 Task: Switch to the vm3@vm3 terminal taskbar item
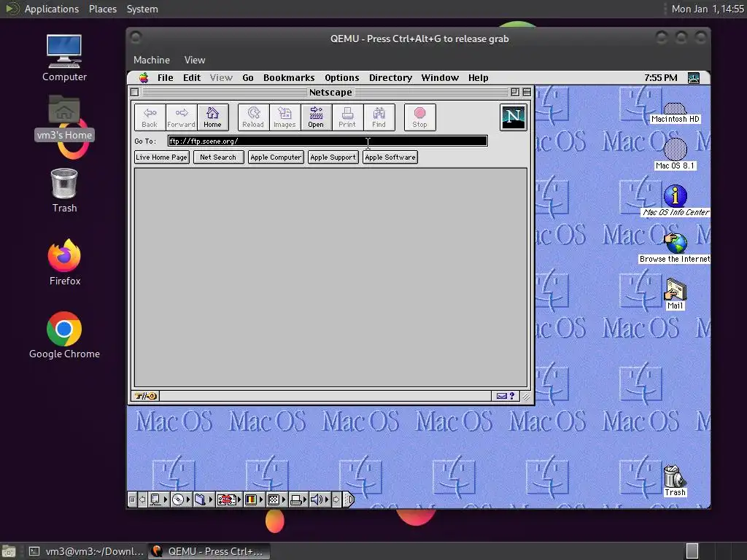[x=86, y=551]
